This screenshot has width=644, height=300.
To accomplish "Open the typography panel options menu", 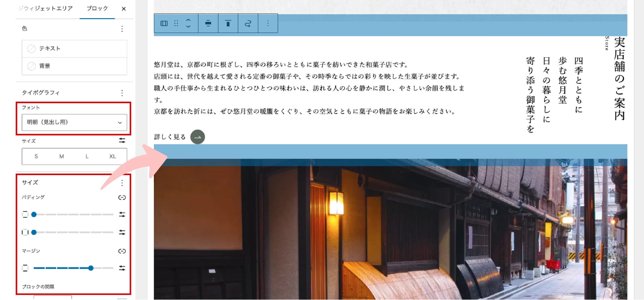I will (122, 93).
